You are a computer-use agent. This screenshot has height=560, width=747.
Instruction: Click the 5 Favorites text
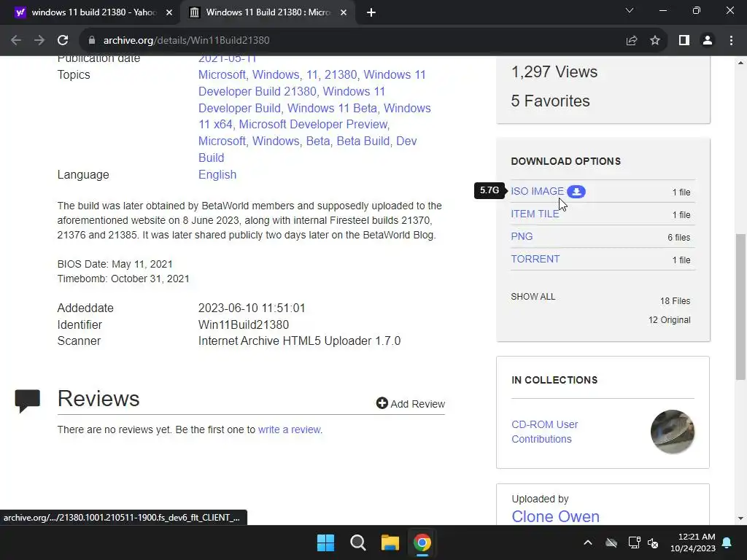550,101
